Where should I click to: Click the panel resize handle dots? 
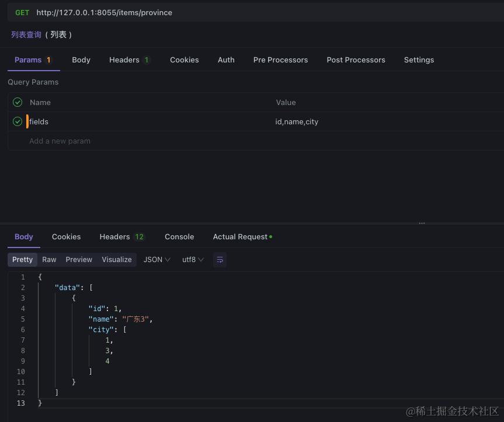click(x=422, y=222)
